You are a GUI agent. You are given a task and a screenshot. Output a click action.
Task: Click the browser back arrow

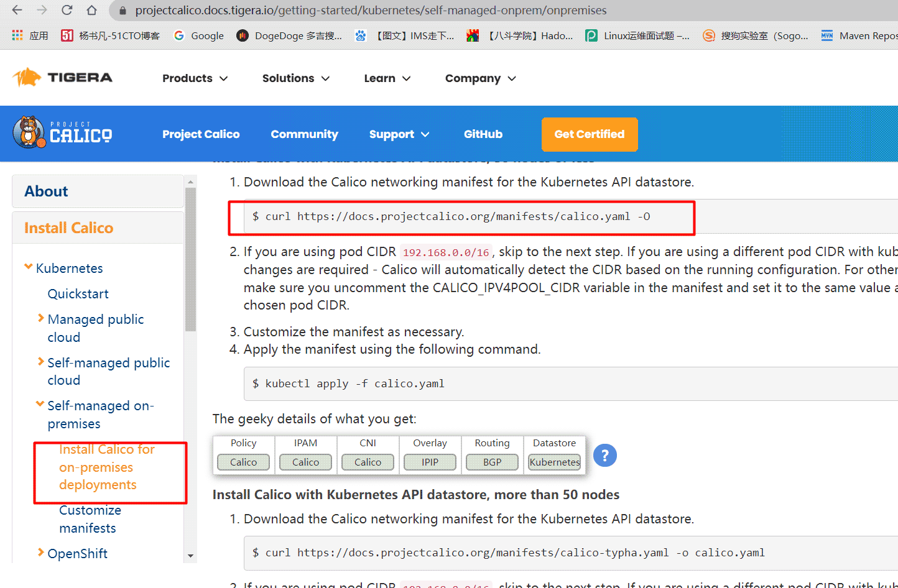(x=17, y=10)
